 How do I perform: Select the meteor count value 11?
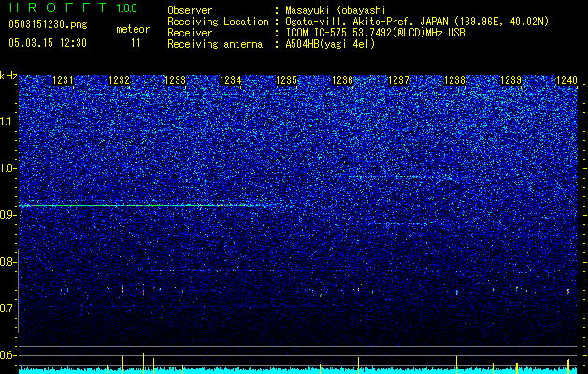pyautogui.click(x=136, y=43)
